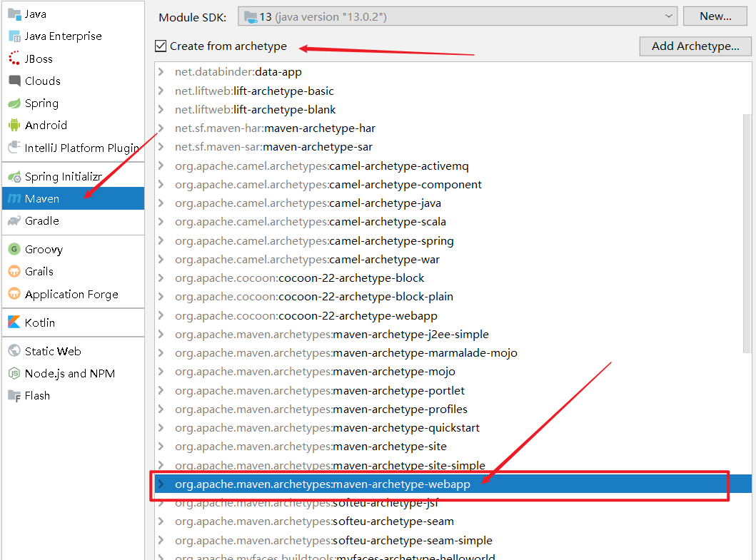Click the Java Enterprise icon

coord(14,36)
